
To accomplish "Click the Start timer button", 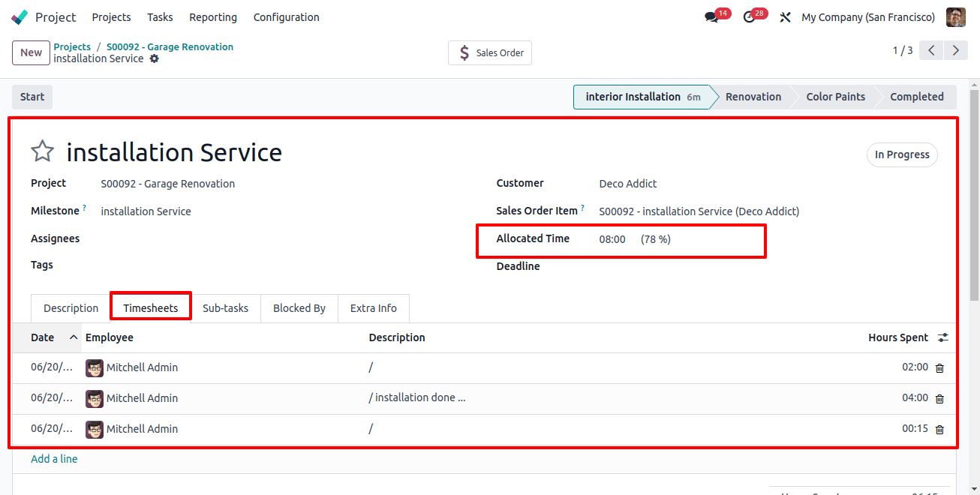I will coord(32,97).
